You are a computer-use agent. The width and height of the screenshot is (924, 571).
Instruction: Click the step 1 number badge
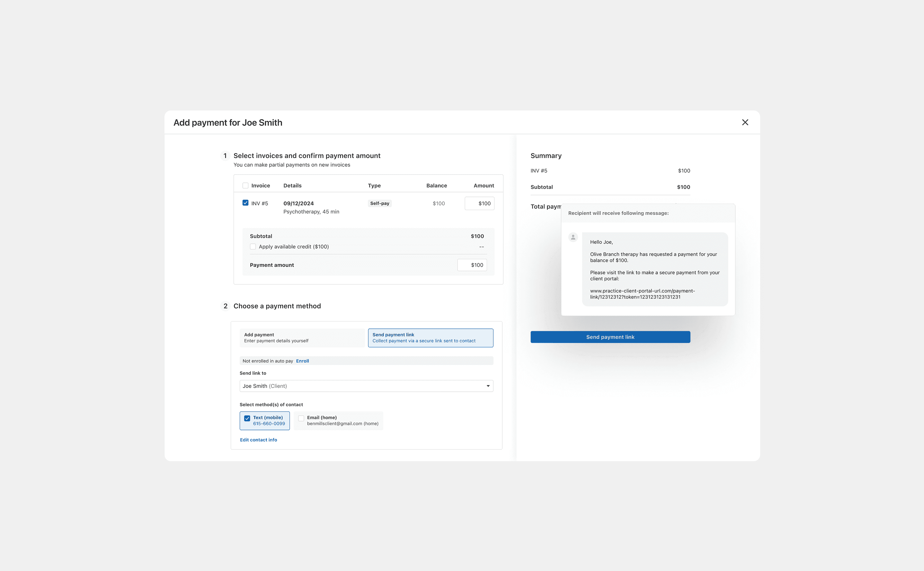[x=225, y=155]
